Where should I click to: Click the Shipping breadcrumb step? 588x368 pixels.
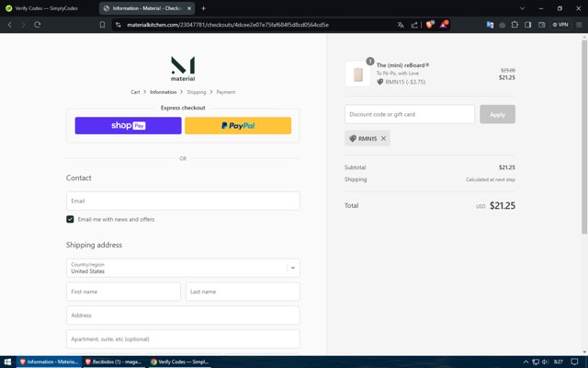(x=196, y=92)
